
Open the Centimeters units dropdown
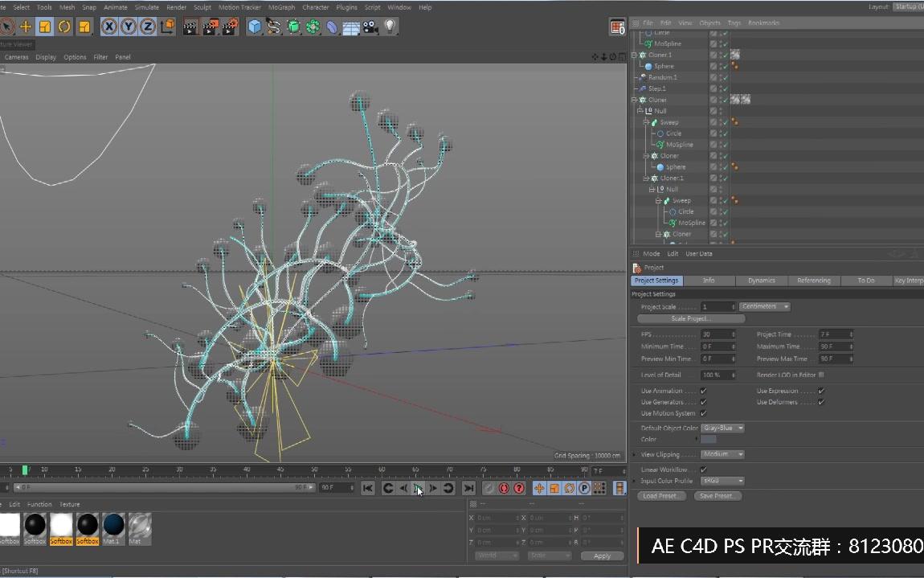(x=763, y=306)
